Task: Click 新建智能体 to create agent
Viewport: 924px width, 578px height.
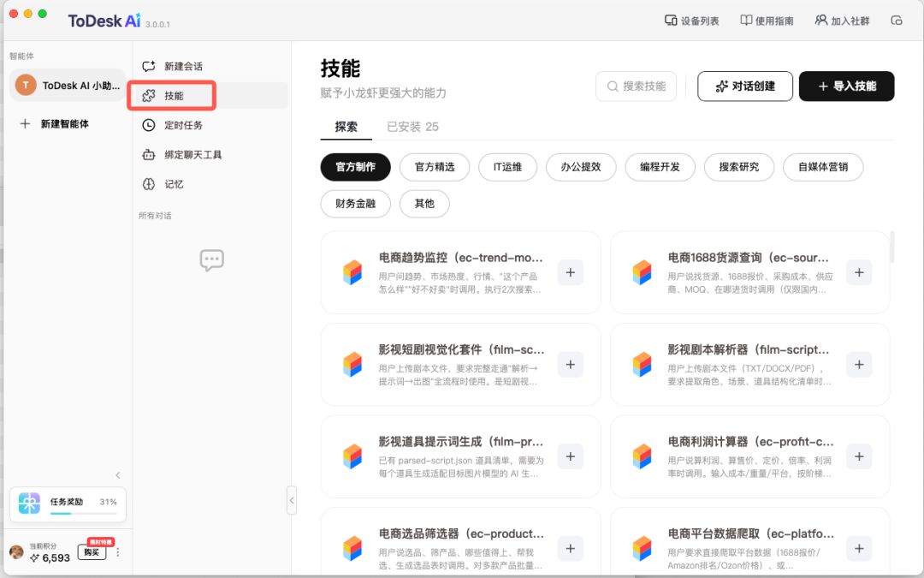Action: point(55,124)
